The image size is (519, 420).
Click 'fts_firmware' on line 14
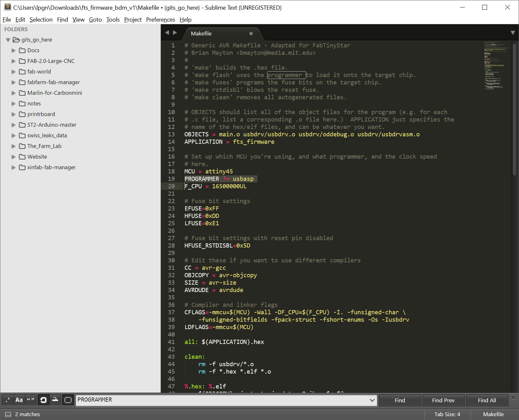[254, 142]
